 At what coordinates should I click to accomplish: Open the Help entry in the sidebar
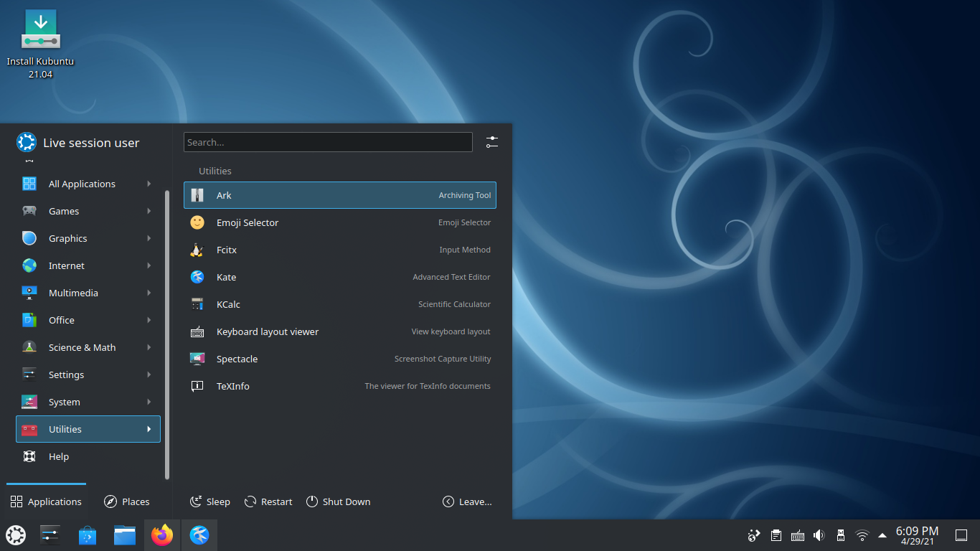88,456
